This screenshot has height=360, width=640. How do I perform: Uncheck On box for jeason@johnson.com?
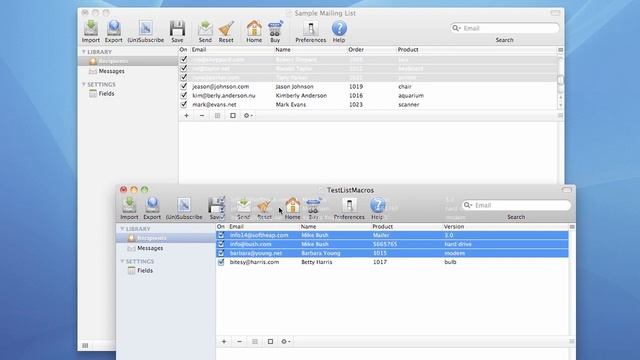point(184,87)
